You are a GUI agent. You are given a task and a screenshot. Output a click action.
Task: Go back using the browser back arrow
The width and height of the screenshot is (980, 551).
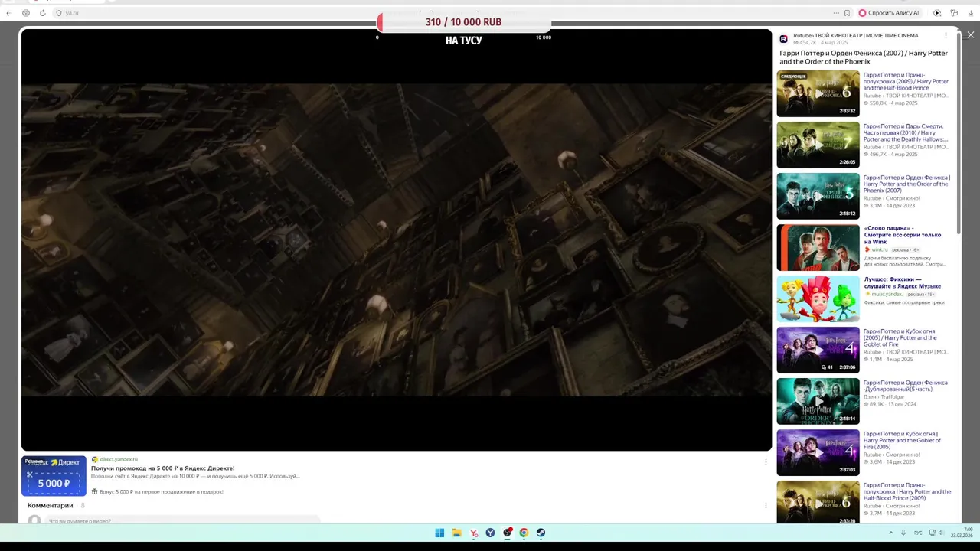pos(9,13)
